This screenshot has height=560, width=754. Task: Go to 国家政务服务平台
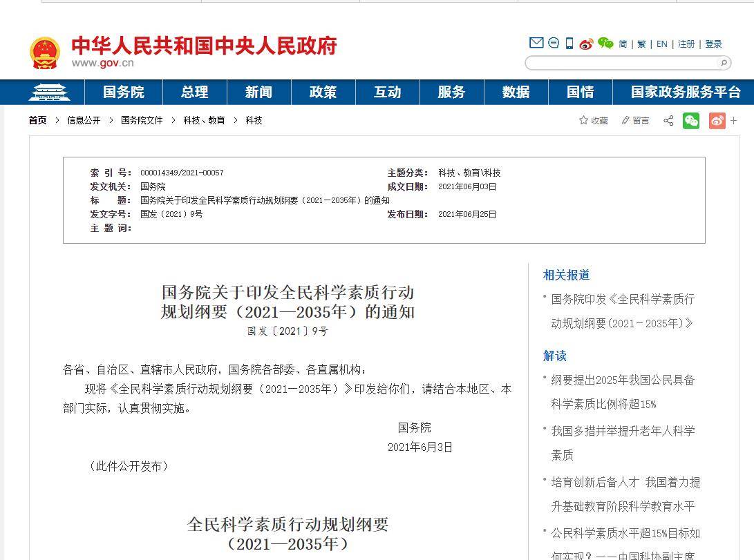[686, 92]
